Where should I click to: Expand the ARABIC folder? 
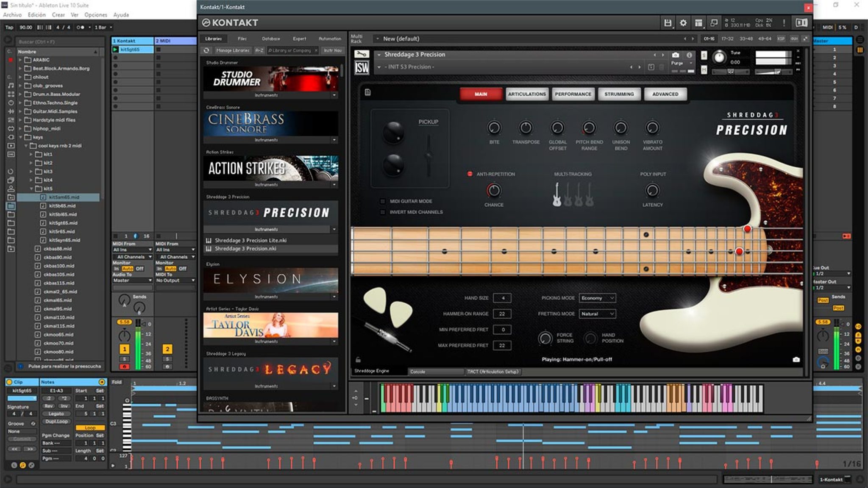20,60
